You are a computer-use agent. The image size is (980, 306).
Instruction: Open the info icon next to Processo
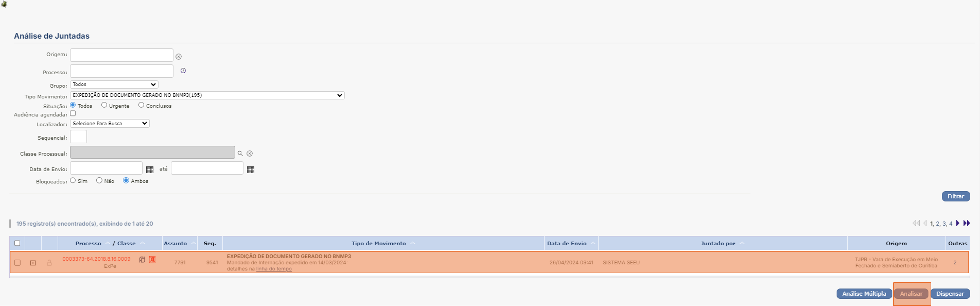pyautogui.click(x=183, y=71)
